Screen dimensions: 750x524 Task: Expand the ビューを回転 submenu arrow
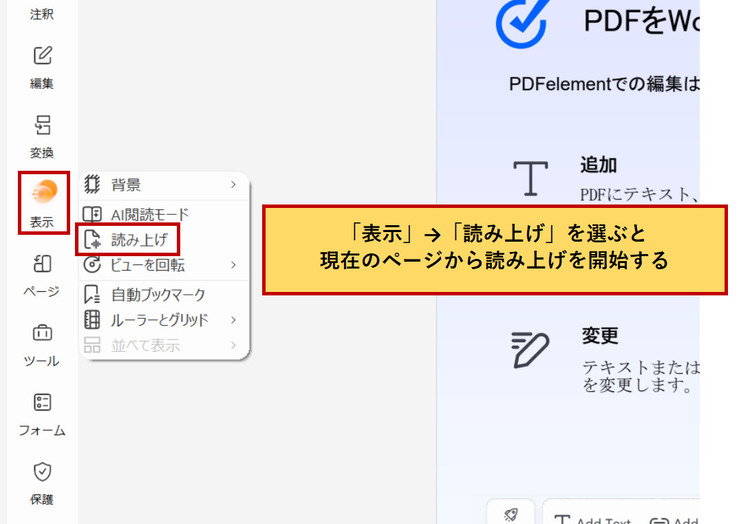coord(233,264)
